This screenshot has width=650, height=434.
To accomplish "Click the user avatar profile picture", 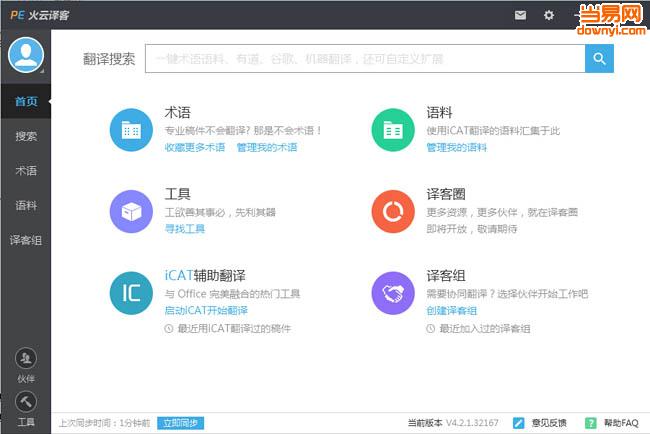I will tap(25, 55).
